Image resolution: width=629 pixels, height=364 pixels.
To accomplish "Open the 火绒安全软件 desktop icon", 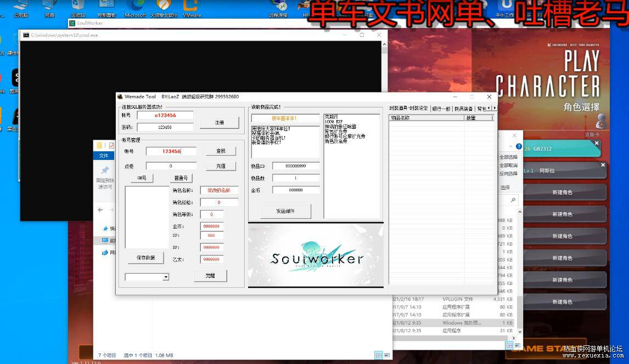I will 164,8.
